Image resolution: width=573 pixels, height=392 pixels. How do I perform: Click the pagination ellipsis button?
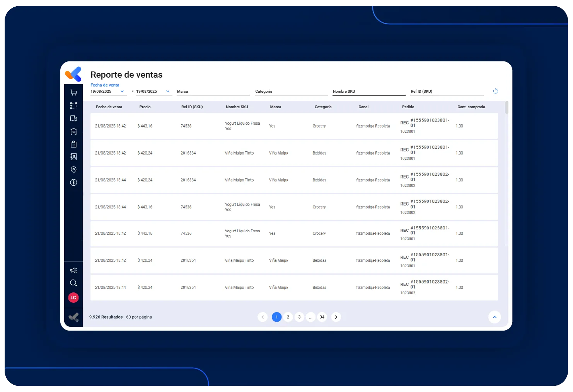(310, 317)
